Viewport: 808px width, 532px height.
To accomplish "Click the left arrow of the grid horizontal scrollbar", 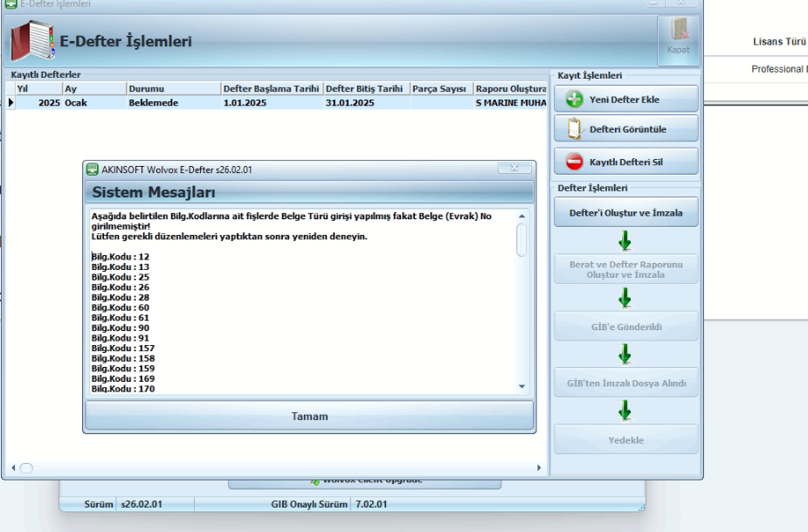I will 13,468.
